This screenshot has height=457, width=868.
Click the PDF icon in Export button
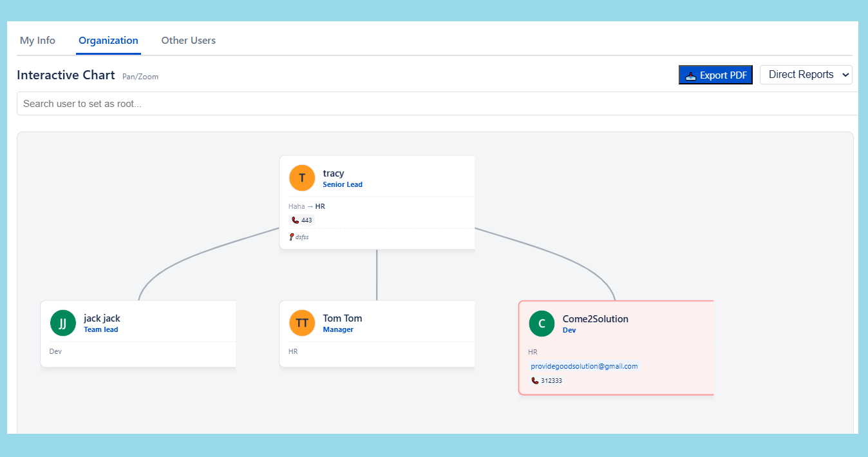690,75
